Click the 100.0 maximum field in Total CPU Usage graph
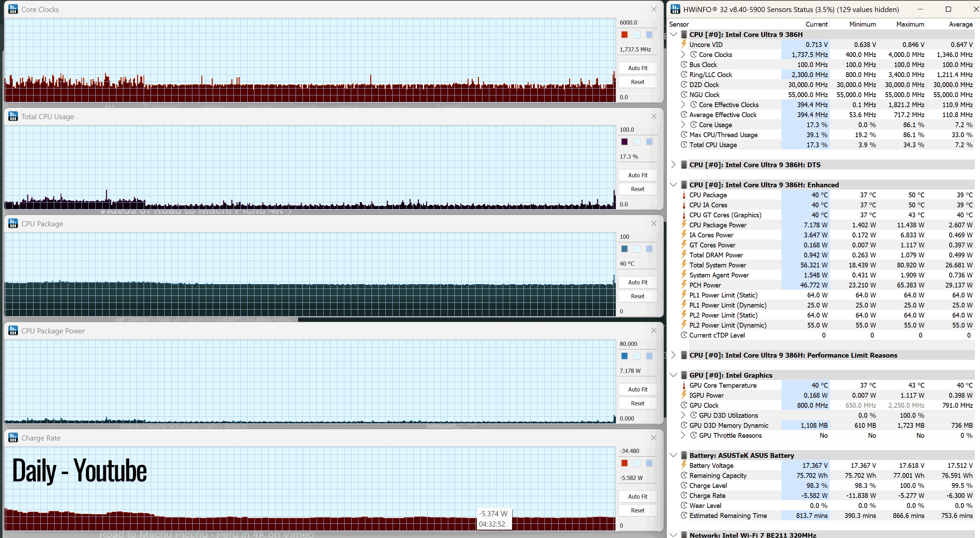Image resolution: width=980 pixels, height=538 pixels. pyautogui.click(x=637, y=130)
